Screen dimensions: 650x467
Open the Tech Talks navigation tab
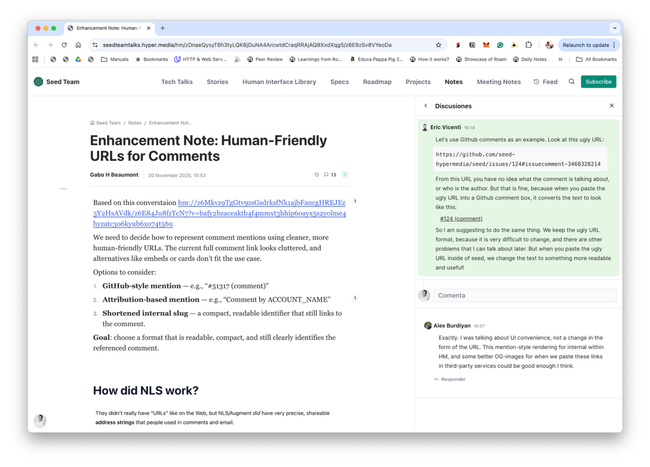[177, 82]
